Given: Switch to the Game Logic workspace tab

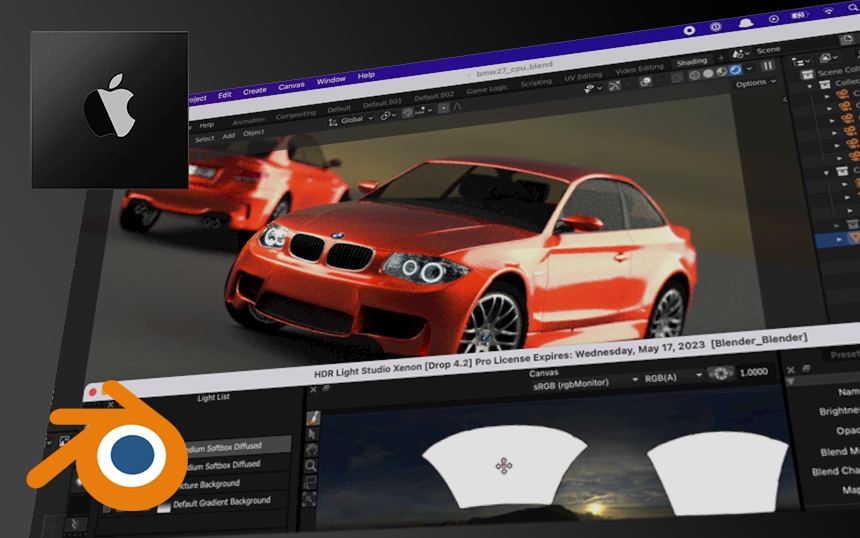Looking at the screenshot, I should [486, 89].
